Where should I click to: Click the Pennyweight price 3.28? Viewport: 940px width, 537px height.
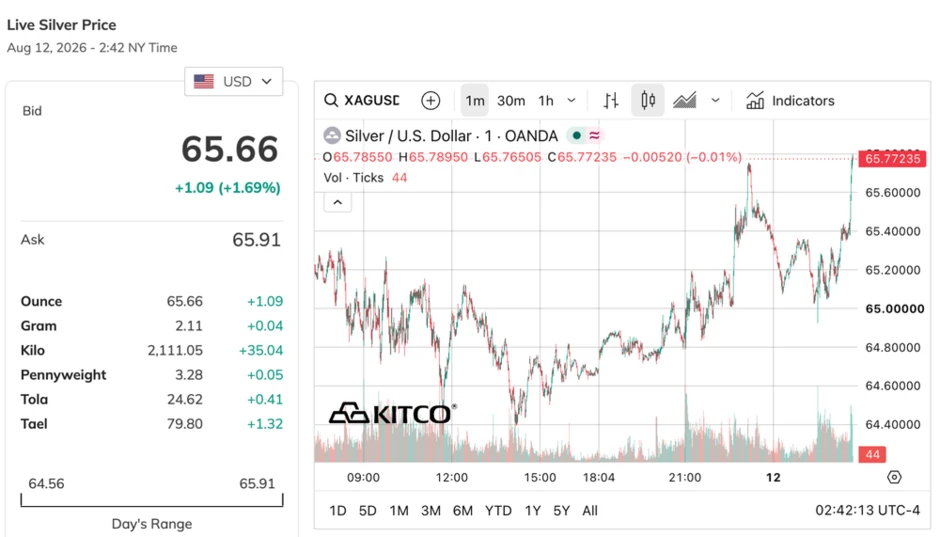[x=189, y=375]
